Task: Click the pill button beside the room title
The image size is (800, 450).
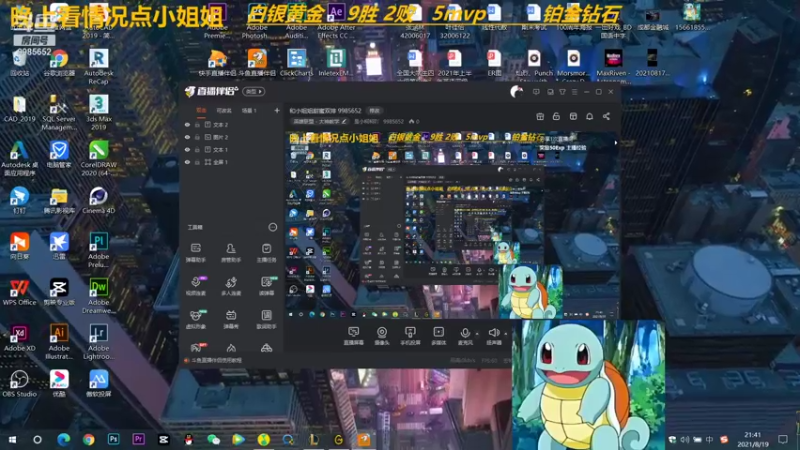Action: [374, 111]
